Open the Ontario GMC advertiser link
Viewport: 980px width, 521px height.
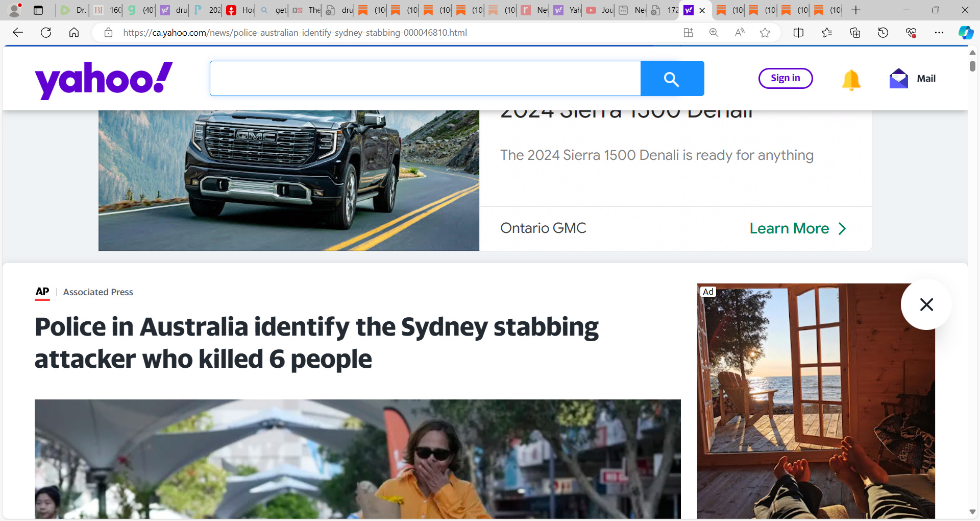tap(543, 228)
